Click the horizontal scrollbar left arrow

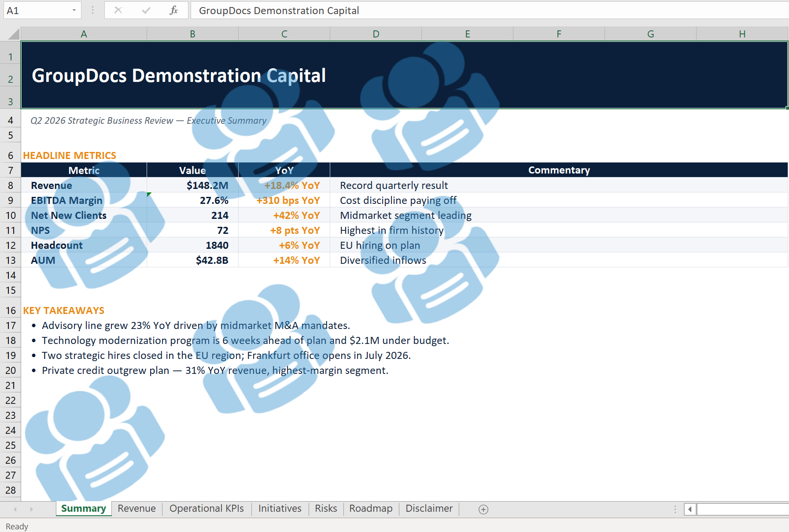click(x=690, y=509)
